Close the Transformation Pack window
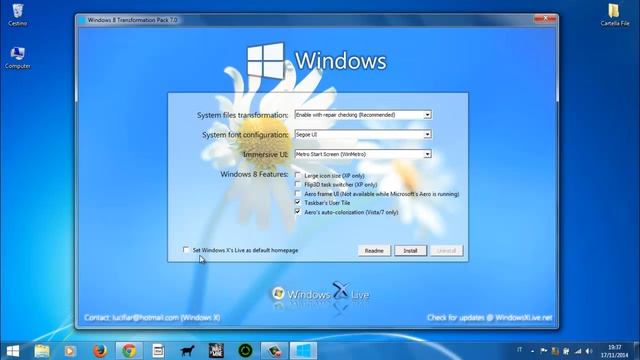The height and width of the screenshot is (360, 640). [545, 19]
